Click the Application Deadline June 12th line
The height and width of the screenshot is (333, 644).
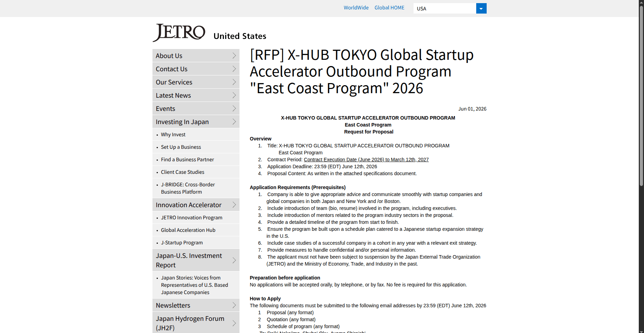coord(322,166)
